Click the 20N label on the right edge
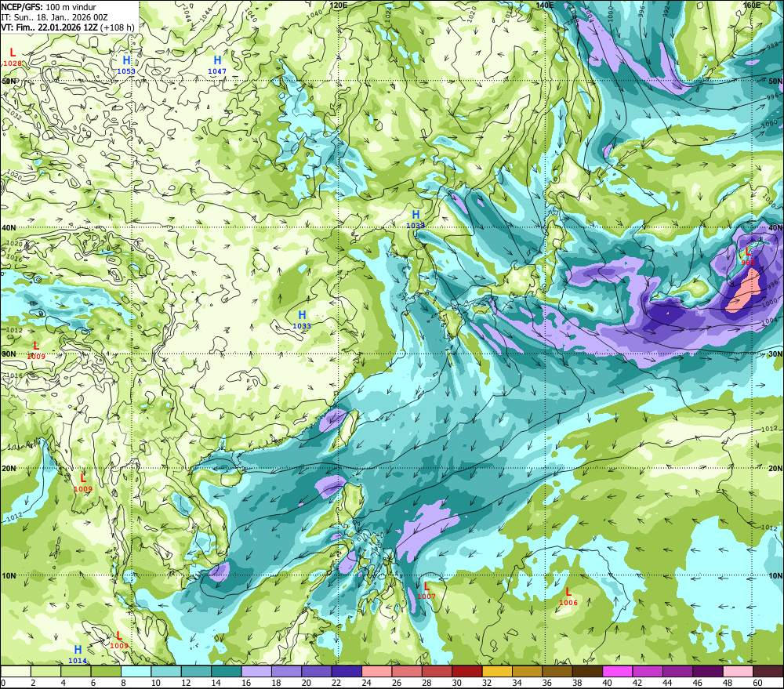The height and width of the screenshot is (689, 784). point(775,469)
